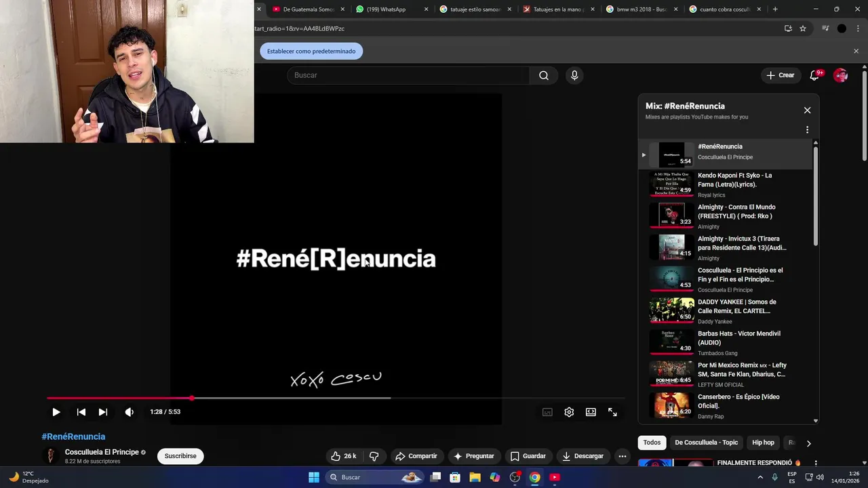Click the Preguntar AI button
868x488 pixels.
(x=474, y=456)
